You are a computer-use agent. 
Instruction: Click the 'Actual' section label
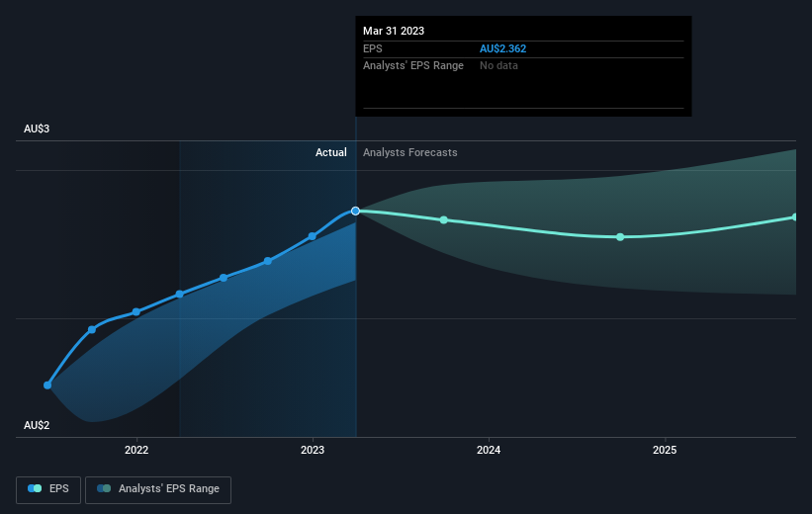(331, 152)
